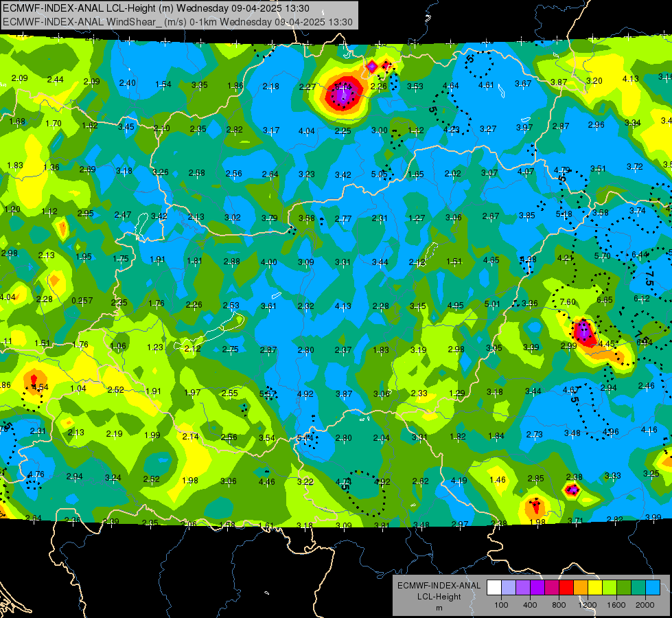The height and width of the screenshot is (618, 672).
Task: Click the wind shear value 4.96
Action: (x=610, y=431)
